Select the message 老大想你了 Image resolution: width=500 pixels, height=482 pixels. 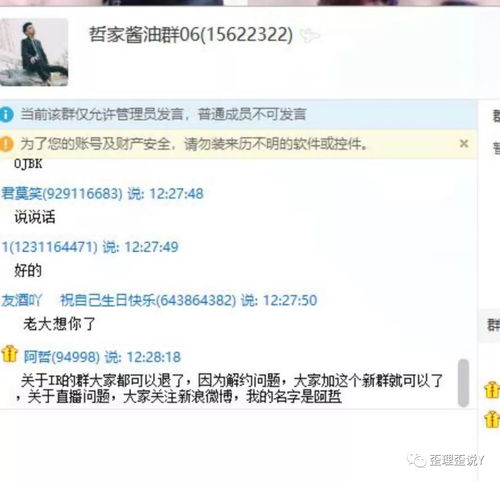tap(59, 324)
